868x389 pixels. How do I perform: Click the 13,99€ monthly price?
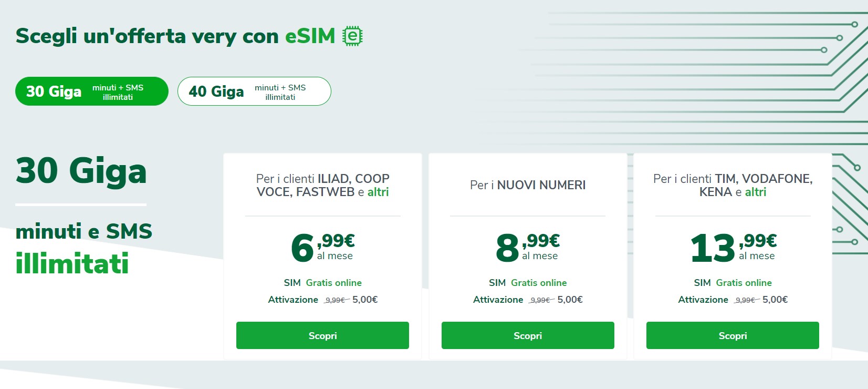pos(733,247)
